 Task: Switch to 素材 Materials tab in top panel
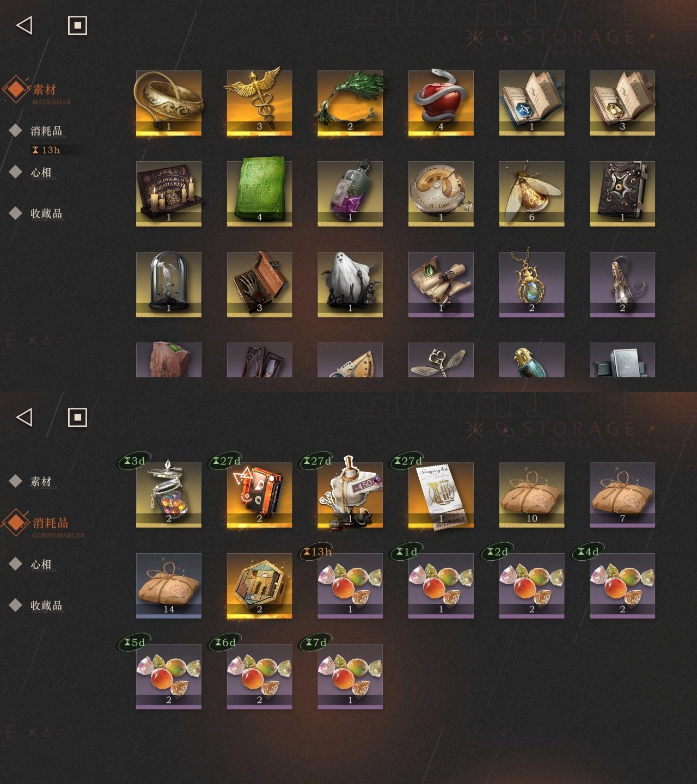pyautogui.click(x=44, y=90)
